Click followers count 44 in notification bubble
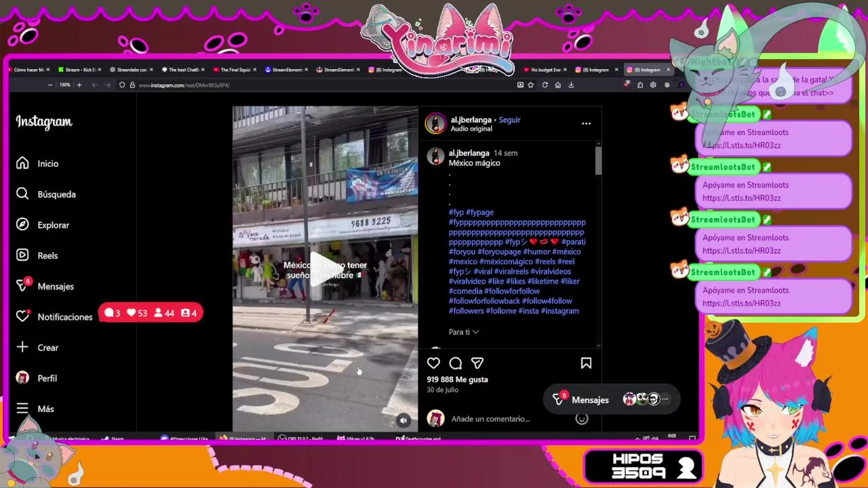This screenshot has height=488, width=868. click(164, 313)
